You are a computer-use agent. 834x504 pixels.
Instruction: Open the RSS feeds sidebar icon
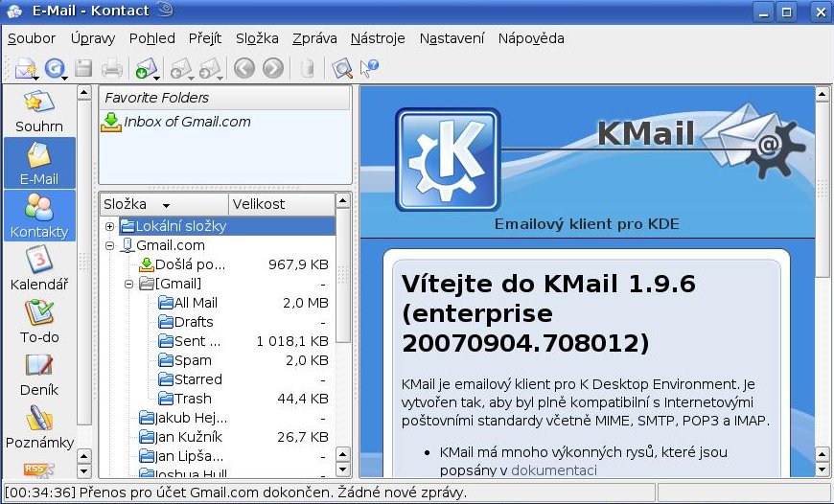(39, 469)
